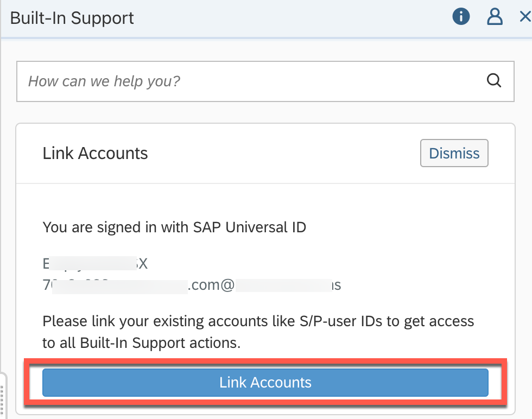Click the 'Link Accounts' card heading

[x=96, y=153]
